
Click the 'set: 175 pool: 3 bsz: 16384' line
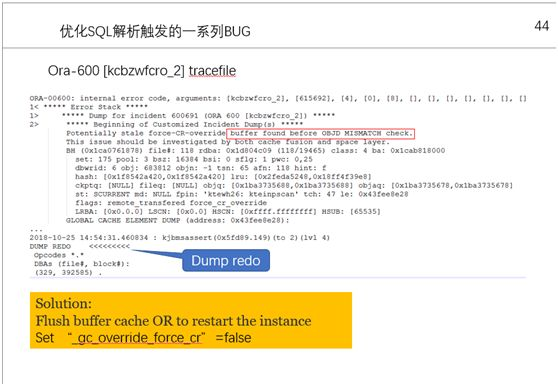pyautogui.click(x=194, y=159)
